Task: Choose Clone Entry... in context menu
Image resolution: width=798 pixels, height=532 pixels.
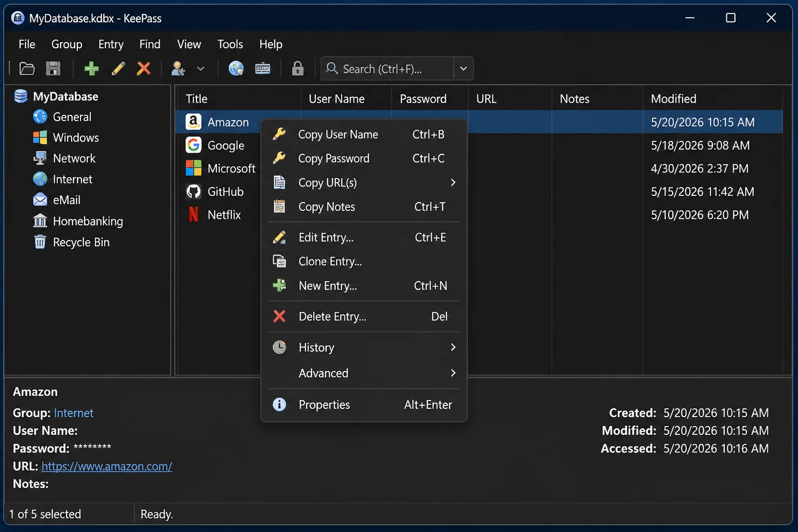Action: click(x=364, y=261)
